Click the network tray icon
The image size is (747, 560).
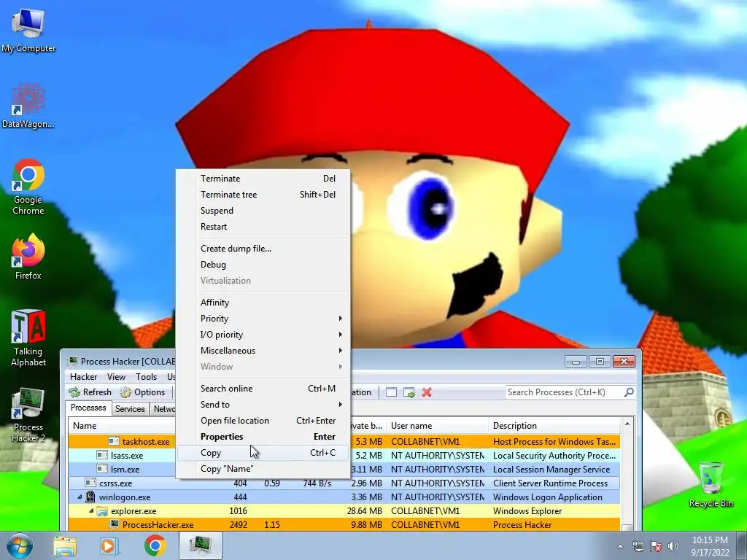(x=638, y=546)
